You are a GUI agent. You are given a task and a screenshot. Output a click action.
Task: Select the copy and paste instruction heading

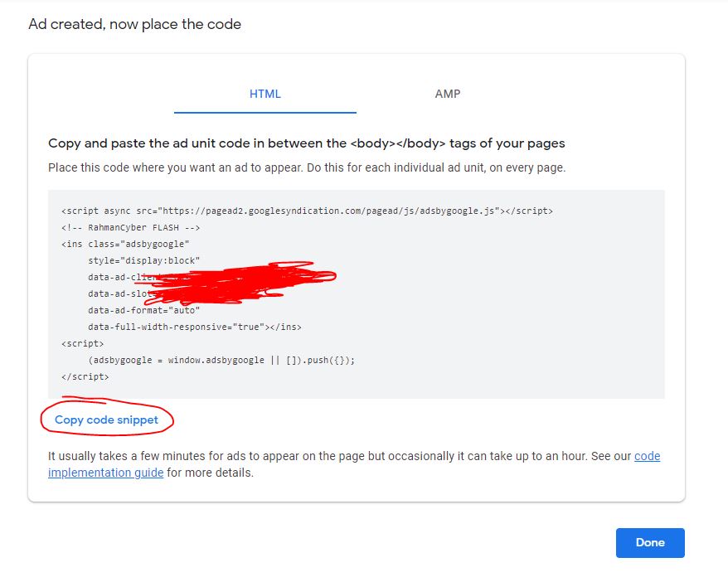pyautogui.click(x=307, y=143)
